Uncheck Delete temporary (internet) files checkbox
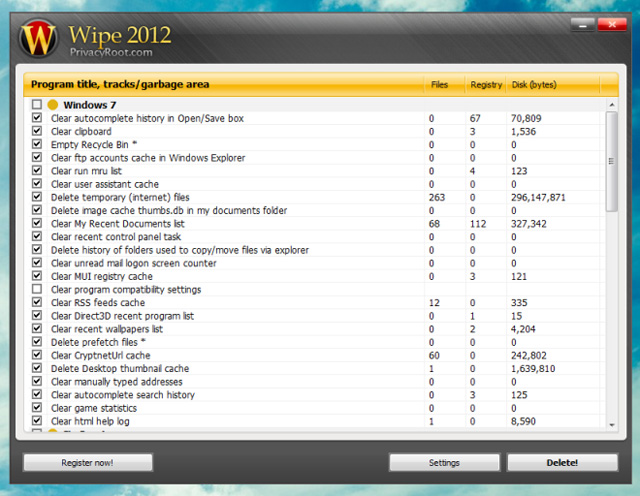The height and width of the screenshot is (496, 640). (x=37, y=197)
